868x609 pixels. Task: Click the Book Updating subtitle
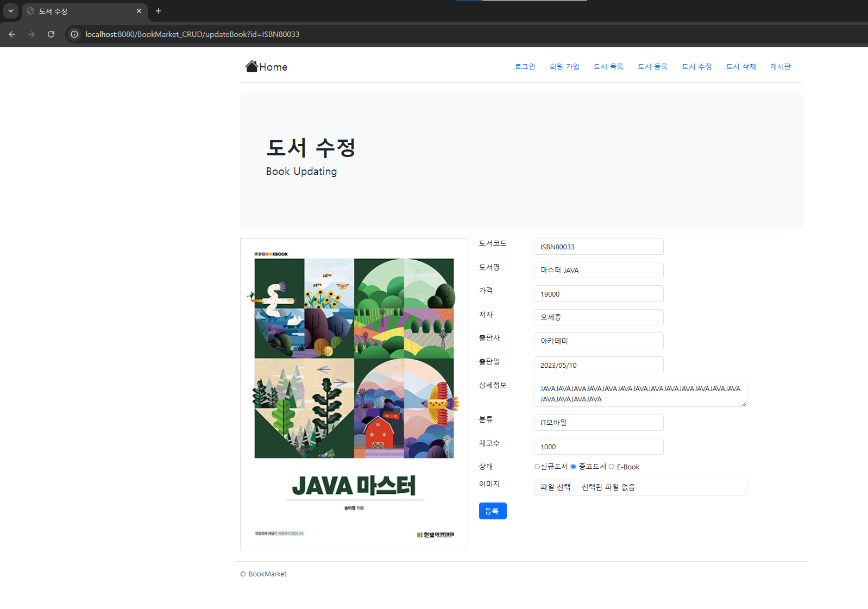click(301, 171)
